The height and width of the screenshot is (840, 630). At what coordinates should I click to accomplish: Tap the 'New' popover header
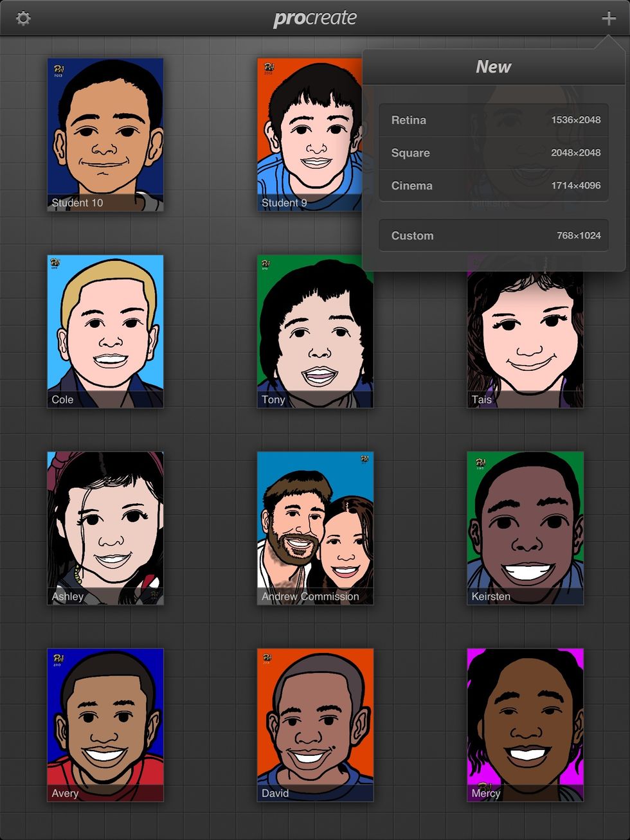[x=493, y=67]
